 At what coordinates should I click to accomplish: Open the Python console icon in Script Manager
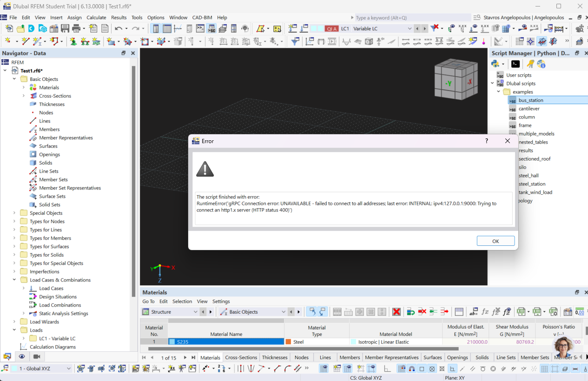click(x=515, y=64)
